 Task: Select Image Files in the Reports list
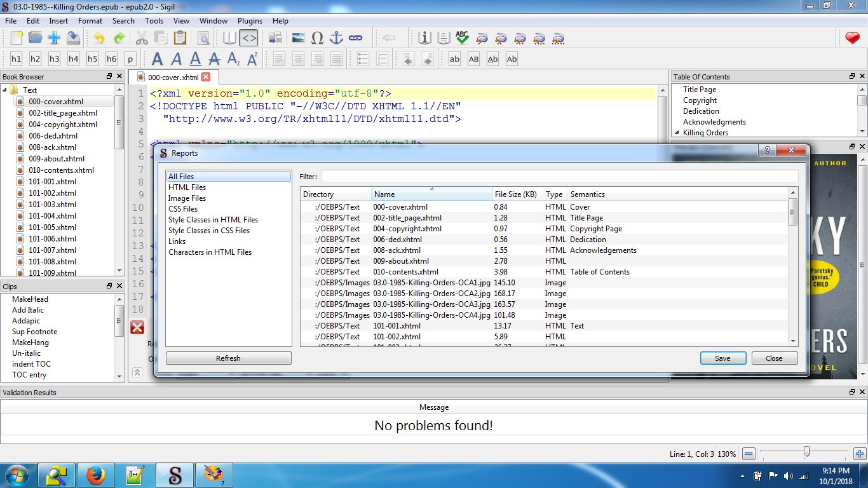[187, 198]
